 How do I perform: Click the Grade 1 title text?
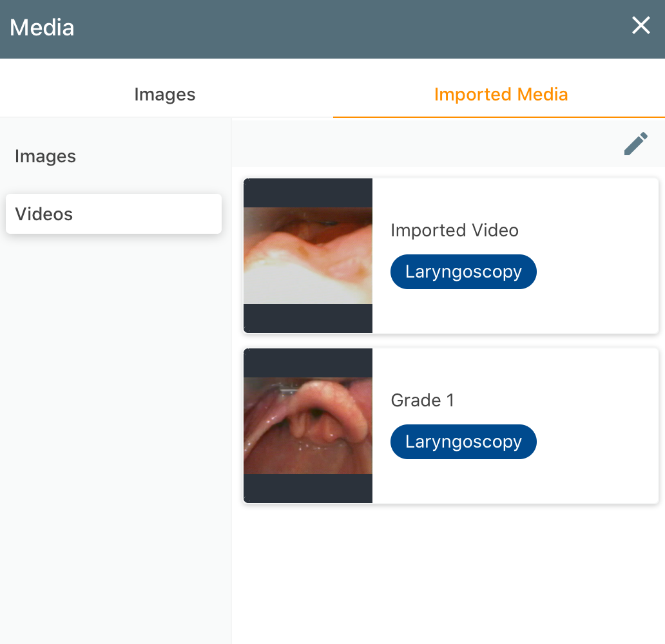tap(423, 400)
